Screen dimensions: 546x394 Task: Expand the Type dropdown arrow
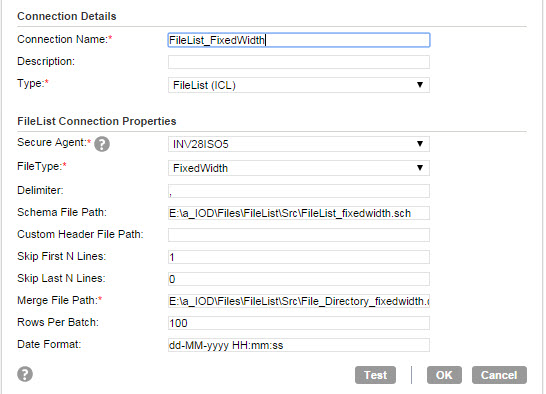click(x=420, y=85)
